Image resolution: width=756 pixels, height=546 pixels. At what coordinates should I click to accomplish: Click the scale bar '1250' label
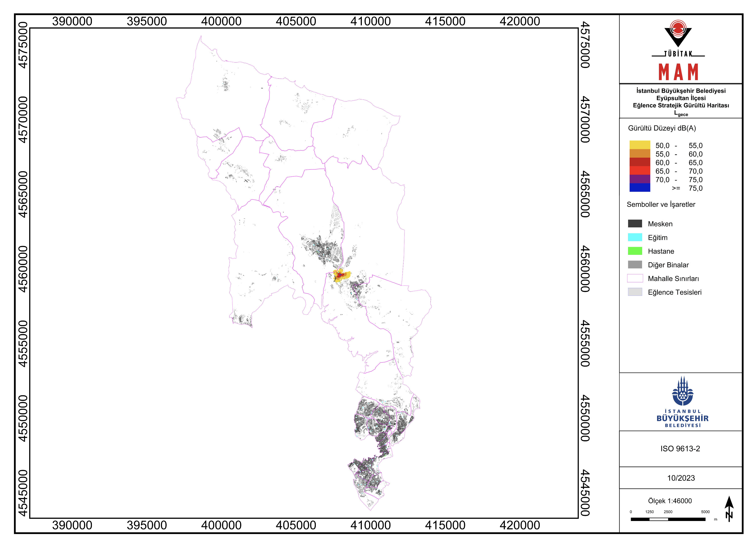click(649, 512)
